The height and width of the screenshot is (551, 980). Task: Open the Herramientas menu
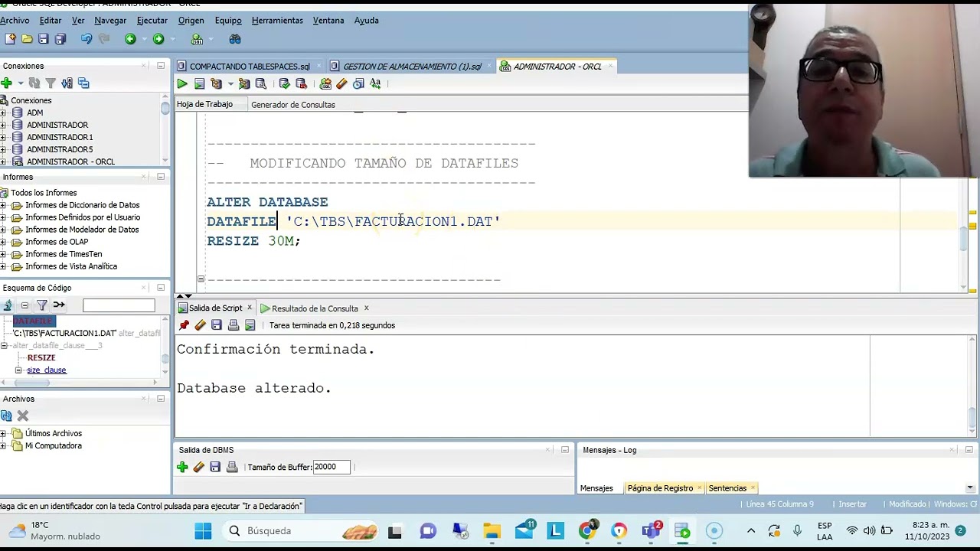[277, 21]
